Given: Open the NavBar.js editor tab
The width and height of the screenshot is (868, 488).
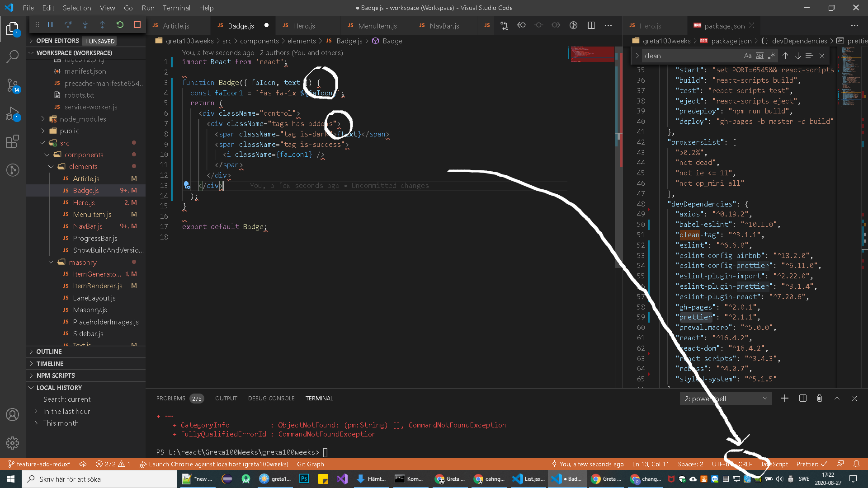Looking at the screenshot, I should tap(444, 26).
